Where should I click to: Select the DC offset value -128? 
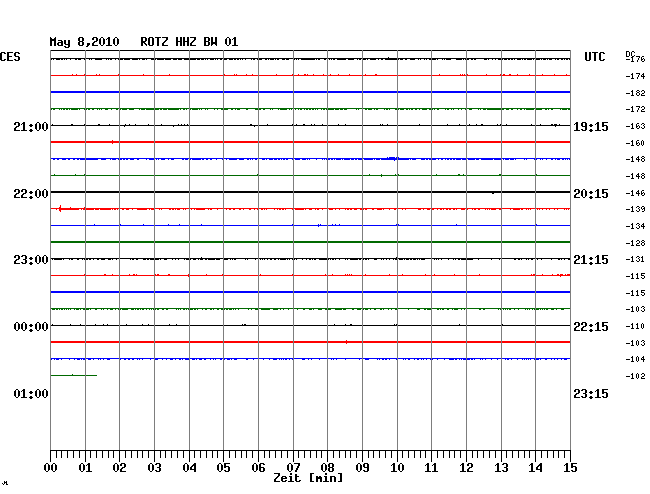tap(635, 243)
